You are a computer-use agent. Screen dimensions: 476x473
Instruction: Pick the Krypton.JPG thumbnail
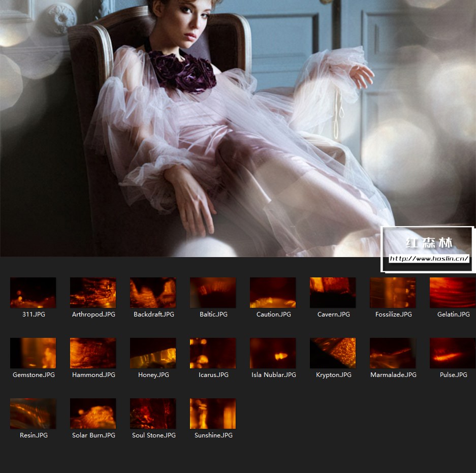(x=333, y=353)
